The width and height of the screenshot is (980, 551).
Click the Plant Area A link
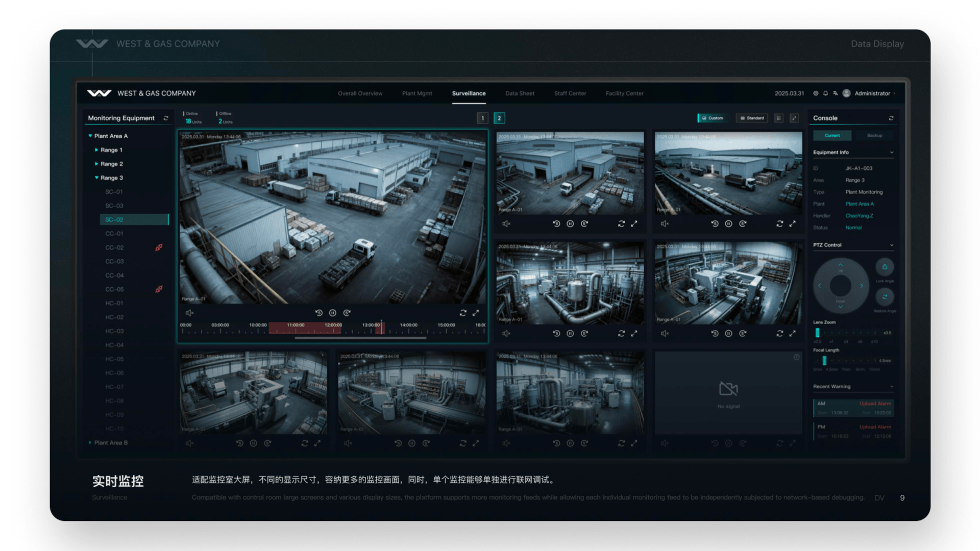click(x=859, y=204)
